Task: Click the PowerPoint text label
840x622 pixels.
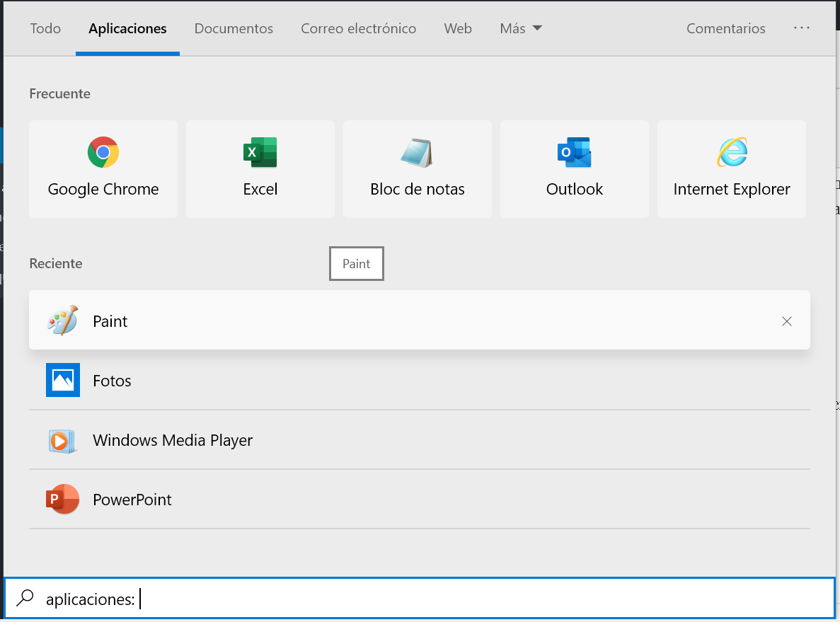Action: 132,500
